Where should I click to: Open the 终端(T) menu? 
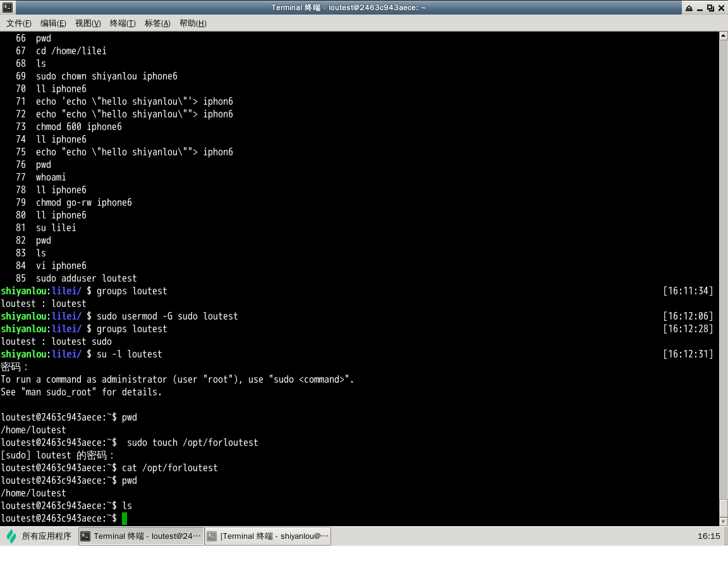pos(123,23)
